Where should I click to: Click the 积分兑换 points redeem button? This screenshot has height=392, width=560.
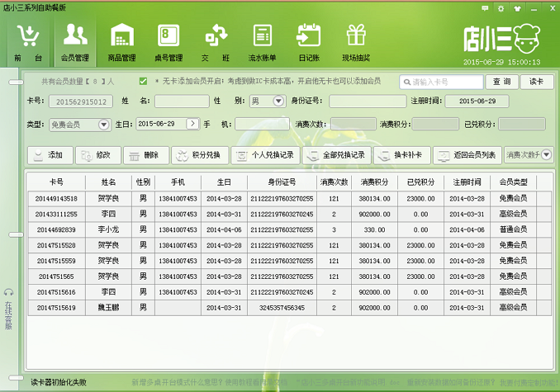[199, 155]
